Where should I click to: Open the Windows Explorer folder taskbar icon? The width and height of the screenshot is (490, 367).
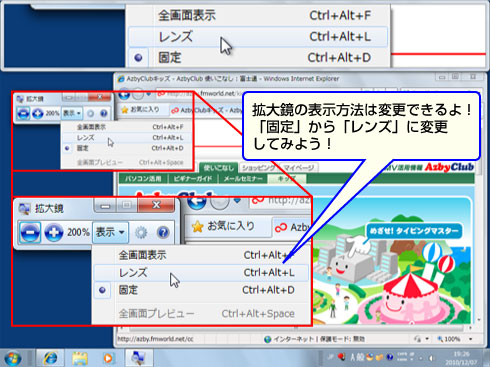pos(79,358)
